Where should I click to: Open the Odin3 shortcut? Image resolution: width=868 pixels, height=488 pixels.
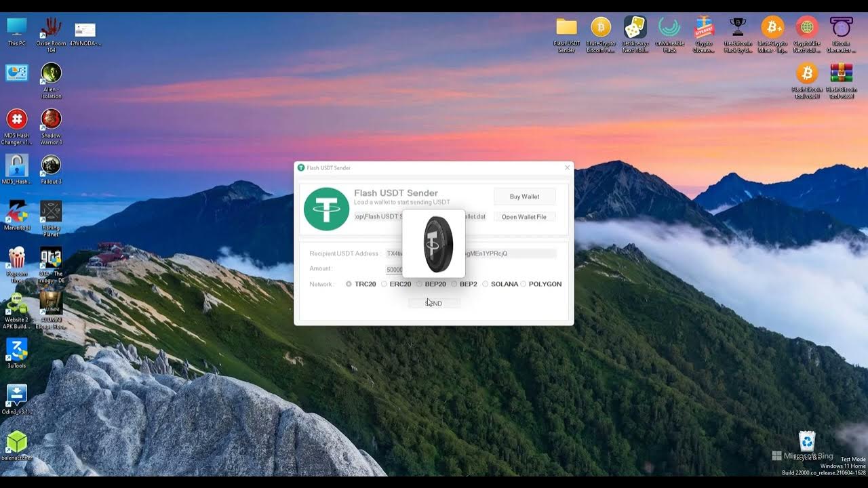(x=17, y=399)
